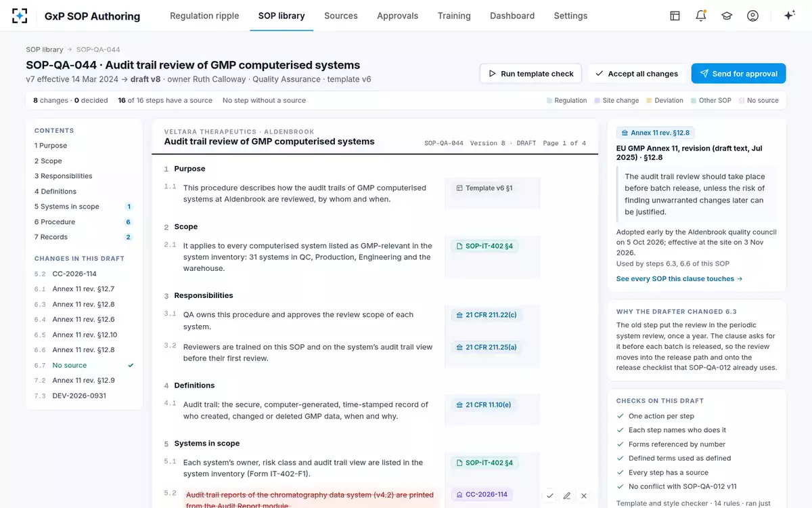Click the One action per step check

[x=655, y=416]
